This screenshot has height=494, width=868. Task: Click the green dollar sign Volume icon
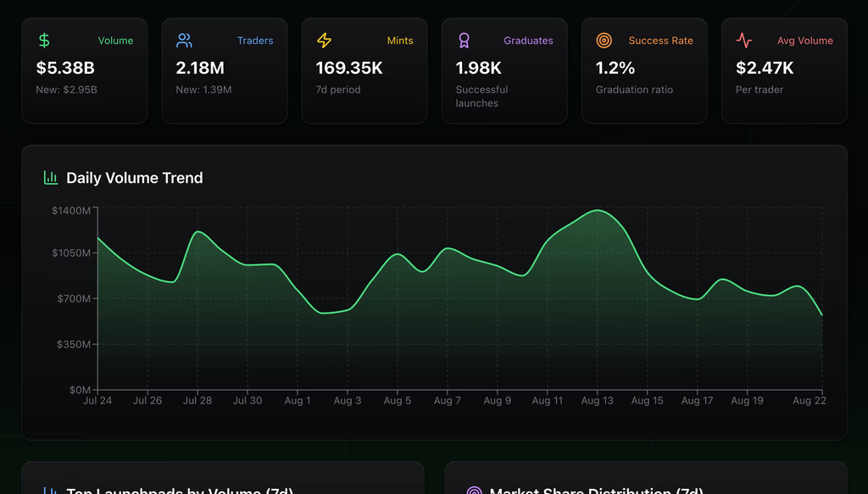coord(44,41)
